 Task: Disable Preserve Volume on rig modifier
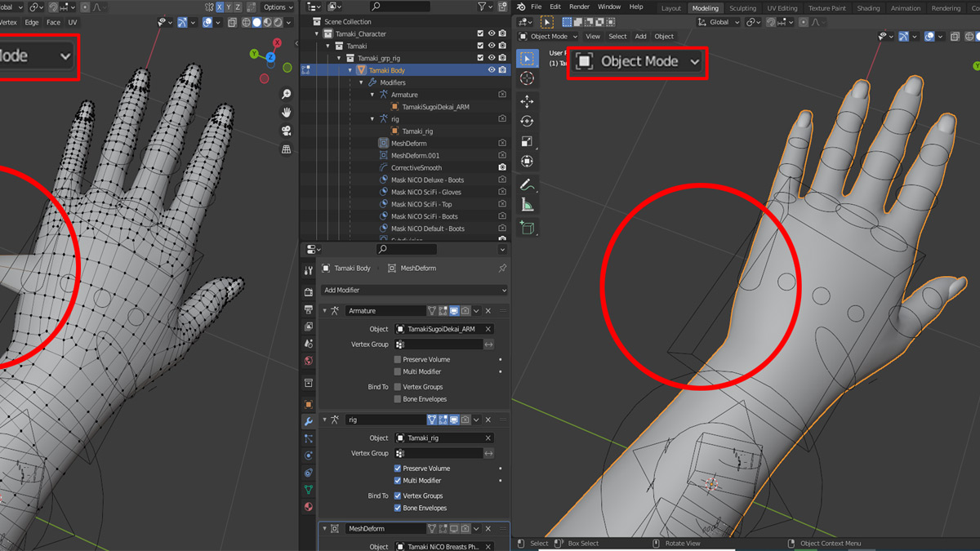click(x=398, y=469)
